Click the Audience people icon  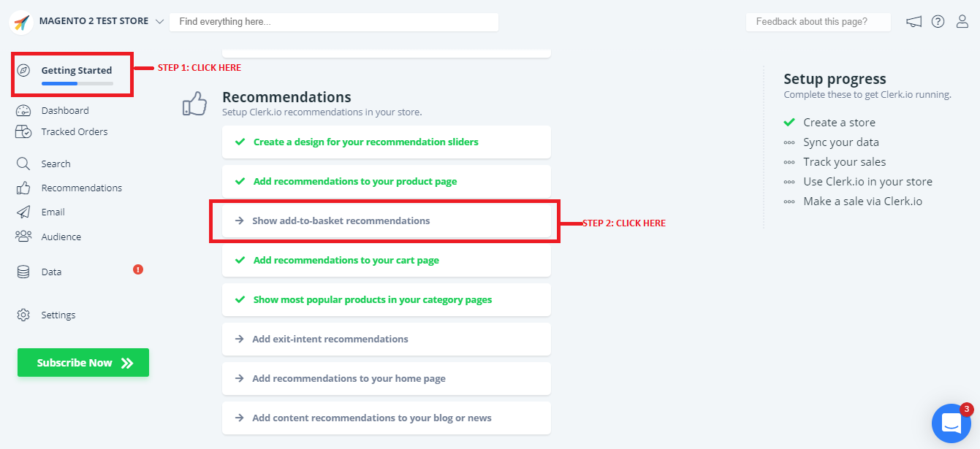(x=23, y=237)
